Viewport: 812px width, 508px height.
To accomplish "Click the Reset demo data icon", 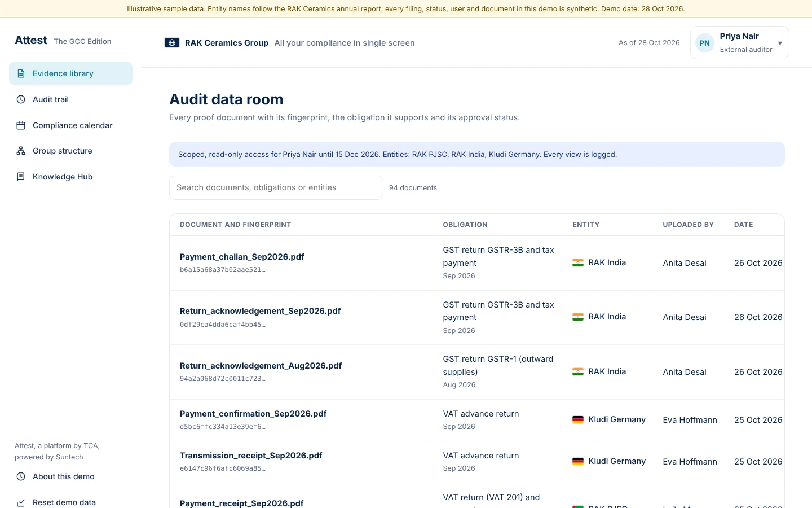I will (21, 502).
